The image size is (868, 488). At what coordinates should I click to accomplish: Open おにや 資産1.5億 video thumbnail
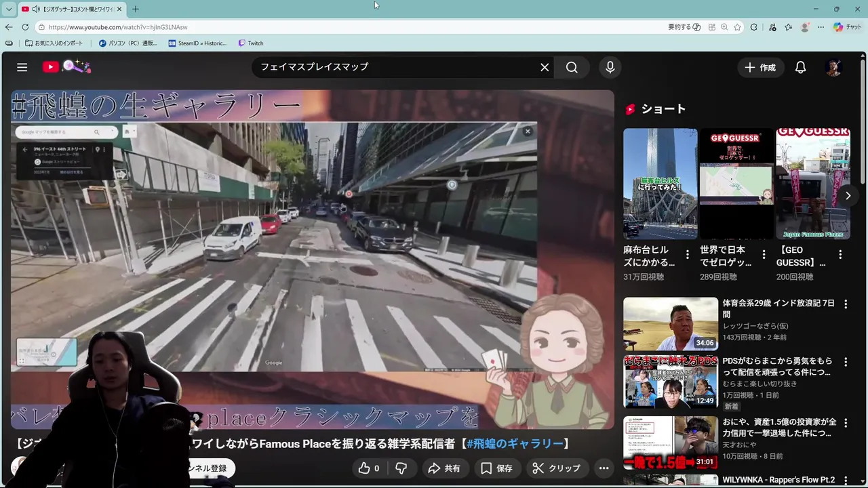pos(671,443)
